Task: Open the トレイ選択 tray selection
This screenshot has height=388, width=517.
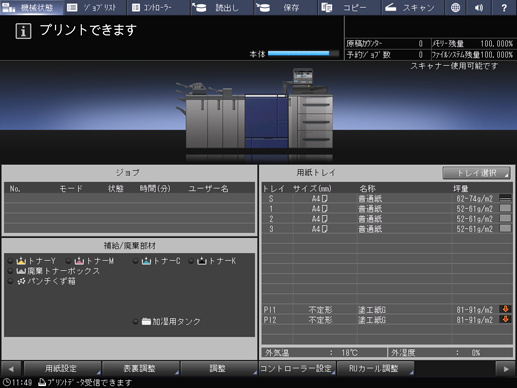Action: [476, 173]
